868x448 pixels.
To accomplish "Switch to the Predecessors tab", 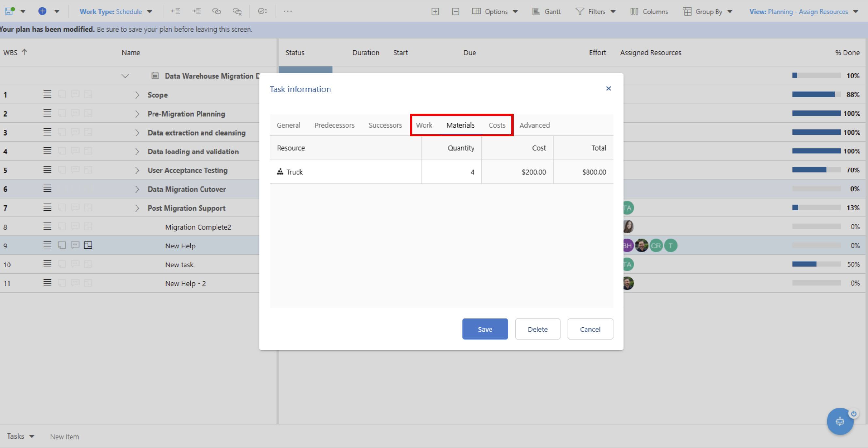I will [x=334, y=125].
